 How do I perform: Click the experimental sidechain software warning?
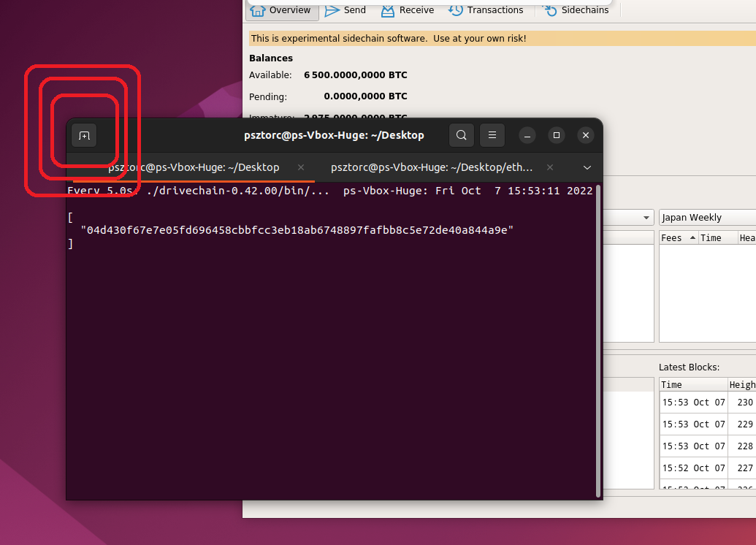(389, 39)
